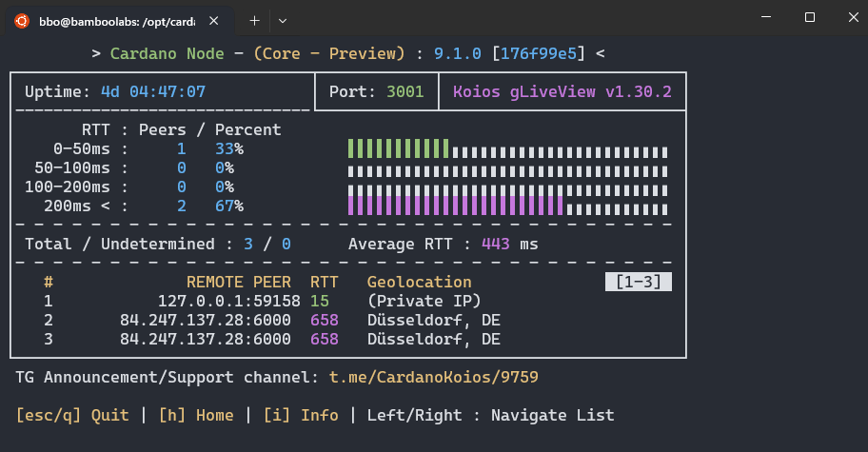Click the Geolocation column header
868x452 pixels.
tap(419, 283)
